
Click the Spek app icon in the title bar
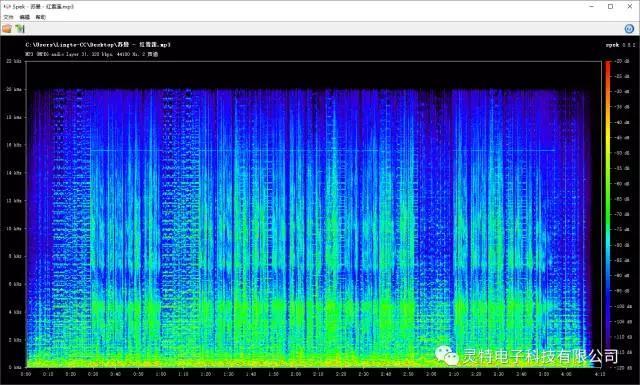point(7,7)
